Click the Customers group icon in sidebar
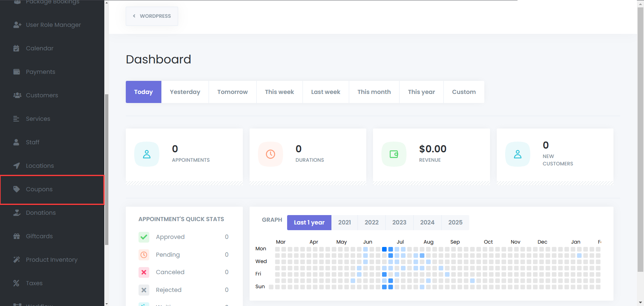644x306 pixels. pyautogui.click(x=17, y=95)
